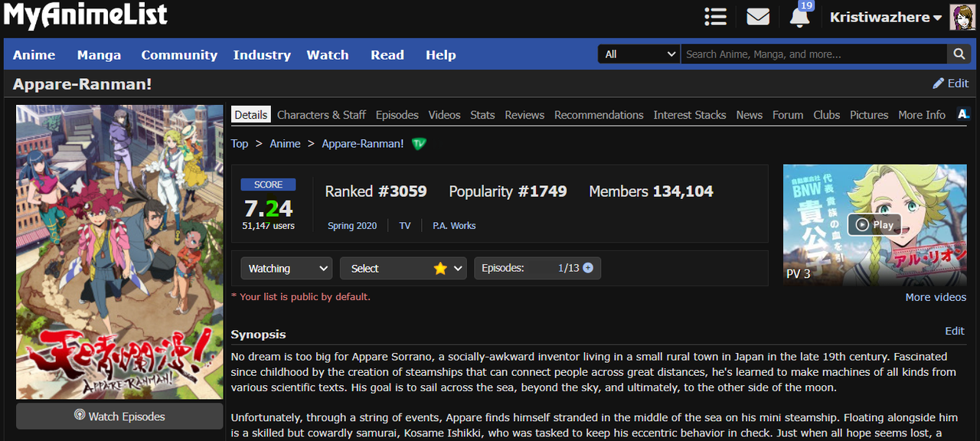
Task: Switch to Characters & Staff tab
Action: coord(322,115)
